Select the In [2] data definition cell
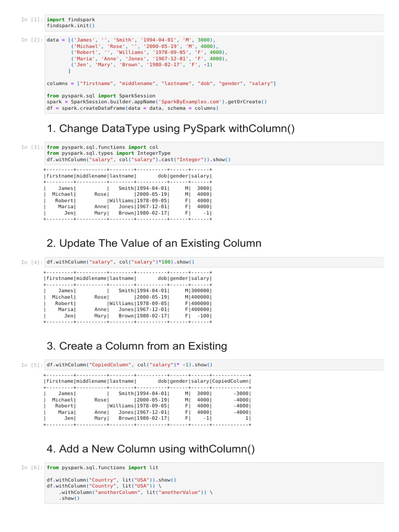This screenshot has width=399, height=532. coord(214,74)
